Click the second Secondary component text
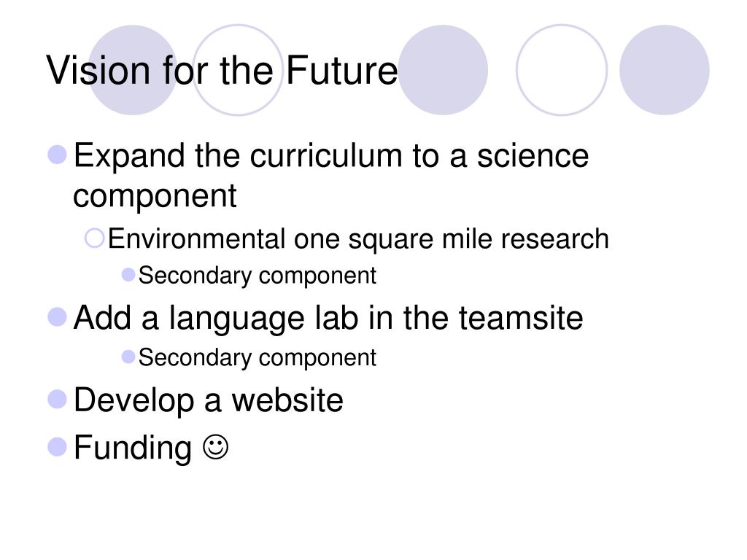 point(258,357)
